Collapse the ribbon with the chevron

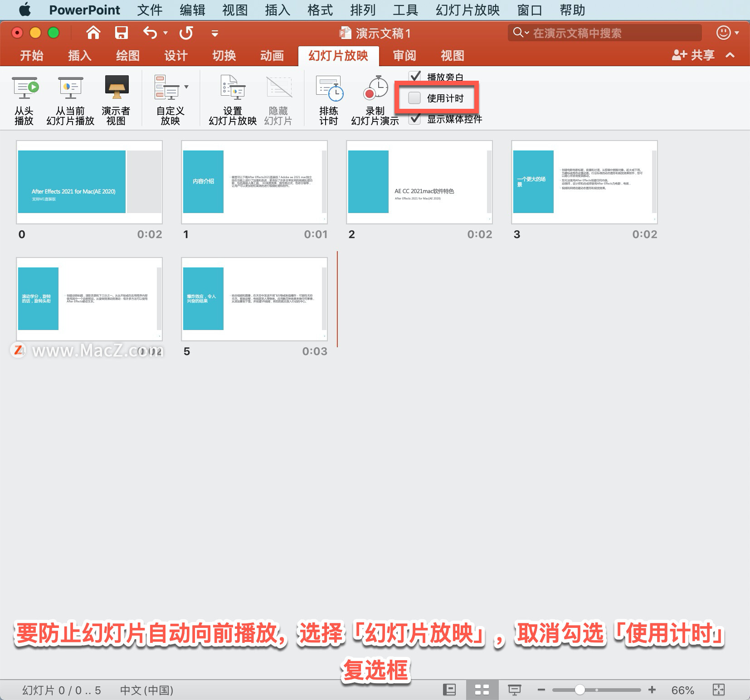[x=730, y=55]
